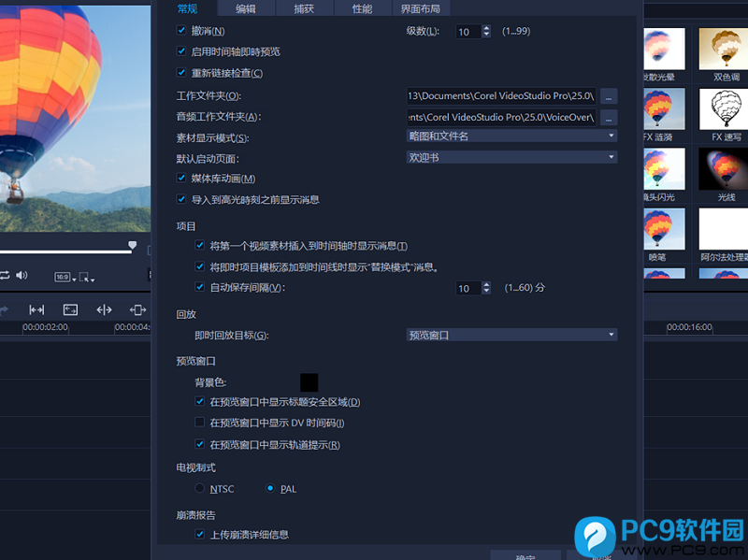Select the 喷笔 filter thumbnail
The height and width of the screenshot is (560, 748).
(x=664, y=229)
